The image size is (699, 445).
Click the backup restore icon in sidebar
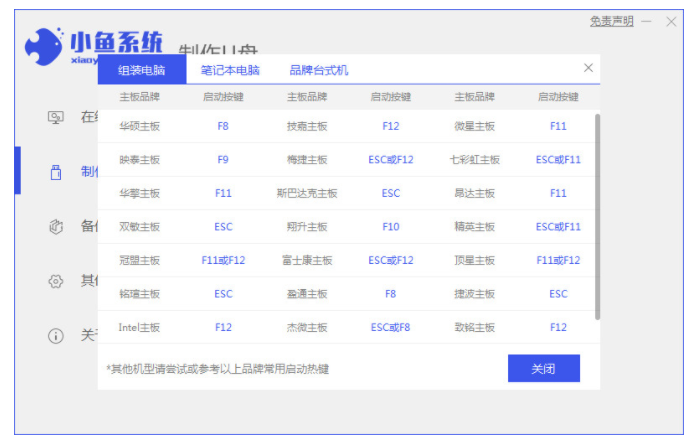pyautogui.click(x=56, y=227)
